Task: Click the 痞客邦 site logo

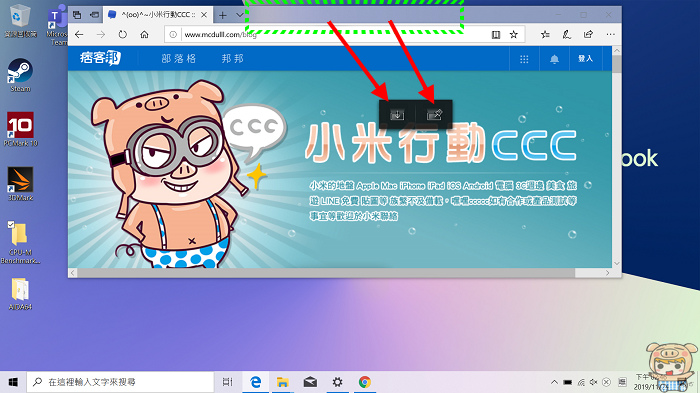Action: pos(100,58)
